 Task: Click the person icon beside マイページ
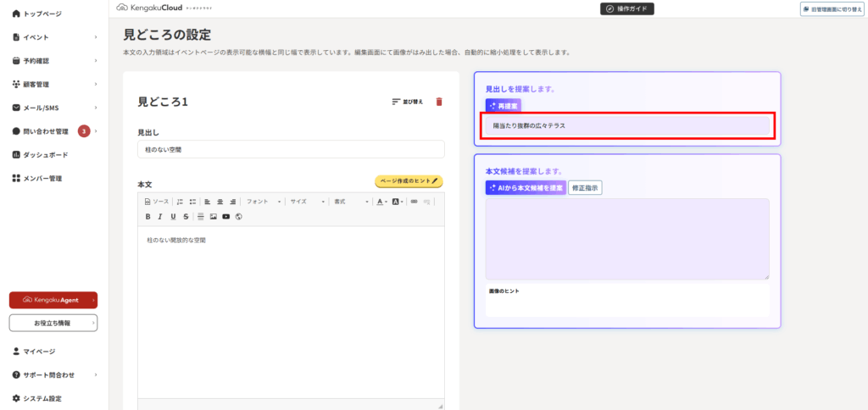(16, 352)
